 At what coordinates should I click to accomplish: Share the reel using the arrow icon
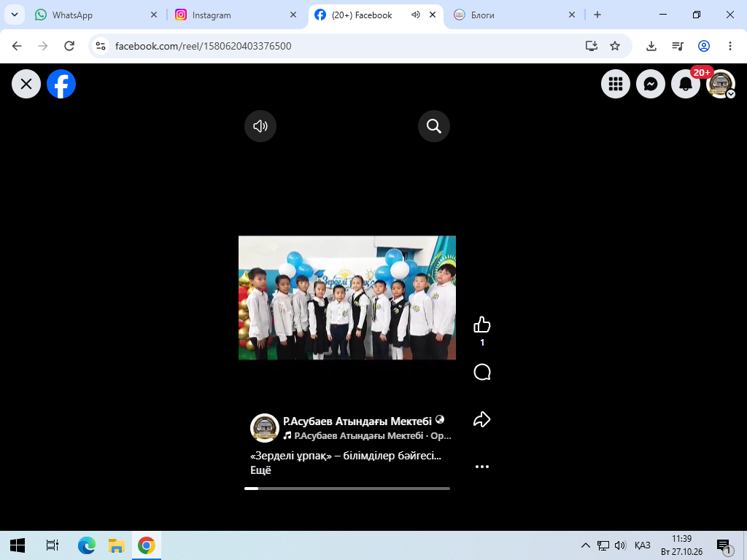click(x=482, y=419)
